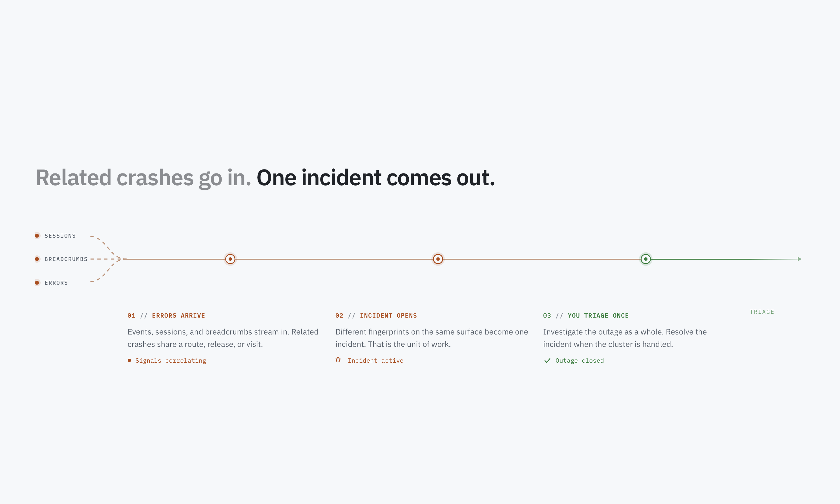Image resolution: width=840 pixels, height=504 pixels.
Task: Click the Breadcrumbs signal dot
Action: 37,259
